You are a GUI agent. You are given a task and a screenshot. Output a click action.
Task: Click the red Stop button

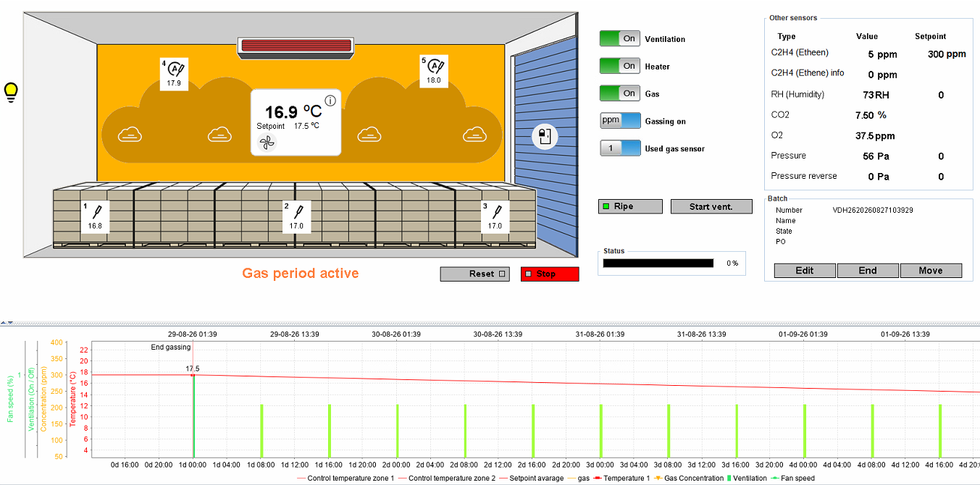550,274
